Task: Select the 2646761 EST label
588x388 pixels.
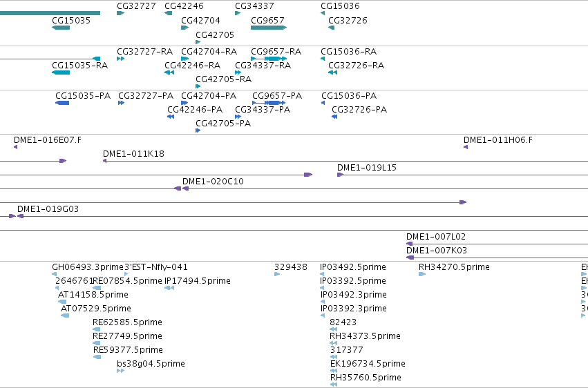Action: tap(74, 281)
